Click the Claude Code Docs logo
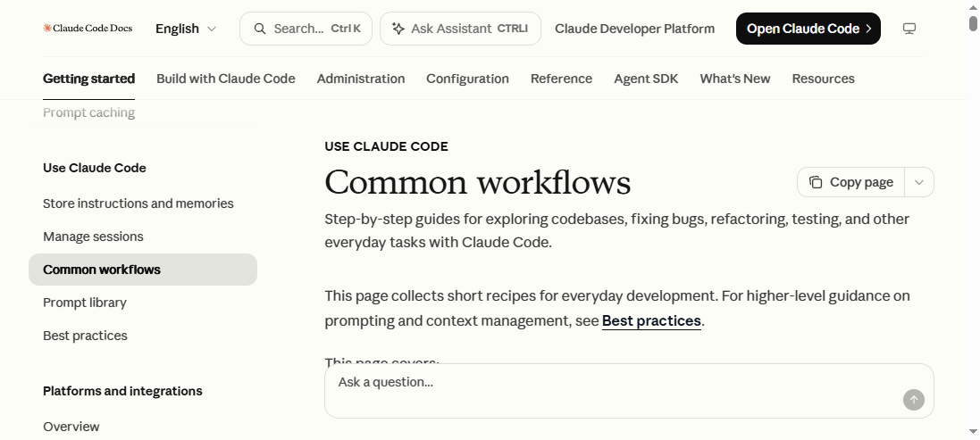Screen dimensions: 980x440 (88, 28)
